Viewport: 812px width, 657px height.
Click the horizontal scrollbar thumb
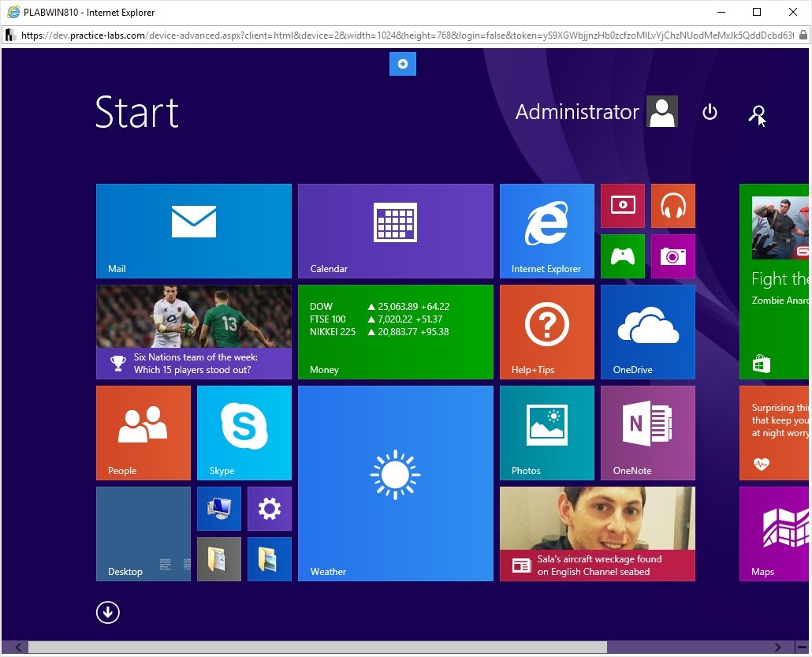[x=318, y=648]
